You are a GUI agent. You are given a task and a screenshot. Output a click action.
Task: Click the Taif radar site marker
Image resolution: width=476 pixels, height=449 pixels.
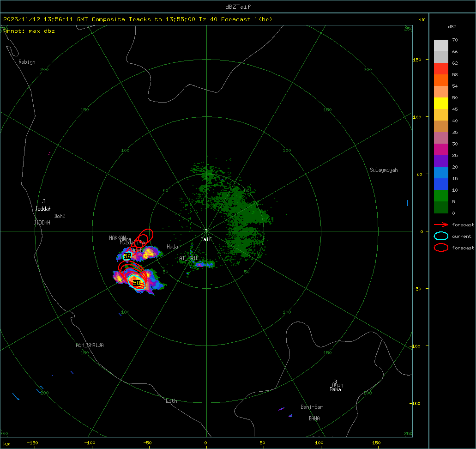click(206, 231)
